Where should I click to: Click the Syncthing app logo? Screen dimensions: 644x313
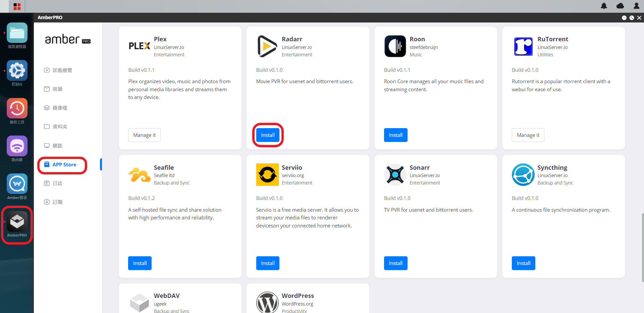click(x=523, y=174)
